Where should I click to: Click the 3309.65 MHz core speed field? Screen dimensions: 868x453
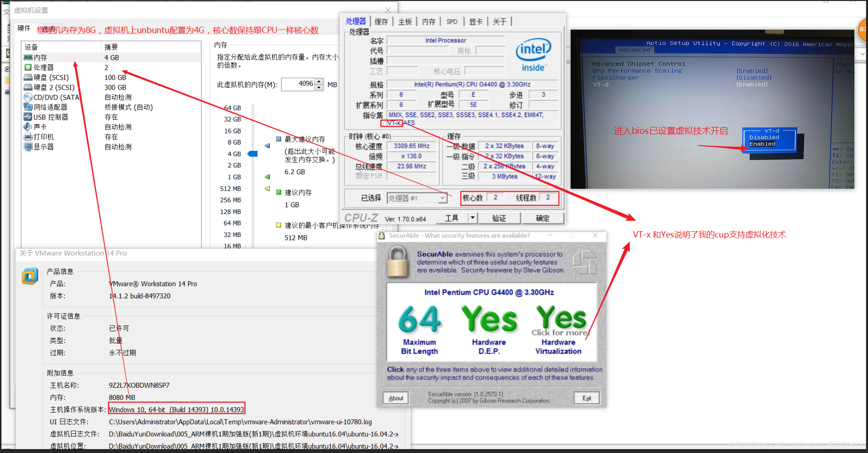412,146
